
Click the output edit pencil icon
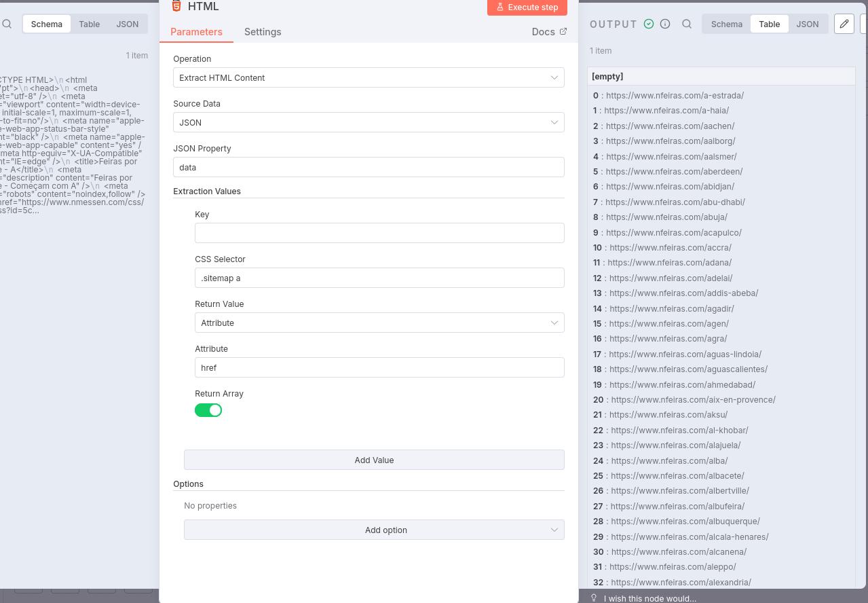pyautogui.click(x=844, y=24)
